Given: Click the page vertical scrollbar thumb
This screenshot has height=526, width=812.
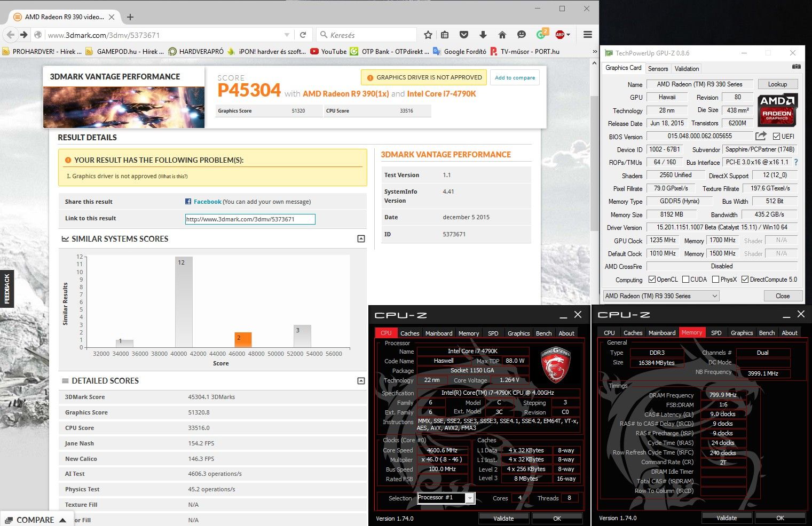Looking at the screenshot, I should [x=595, y=163].
